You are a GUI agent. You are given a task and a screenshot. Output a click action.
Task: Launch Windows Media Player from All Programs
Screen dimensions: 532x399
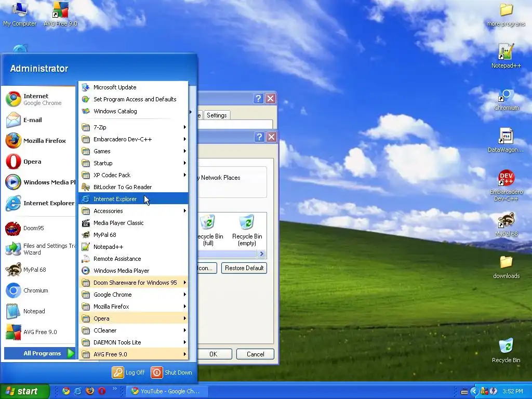pyautogui.click(x=134, y=270)
